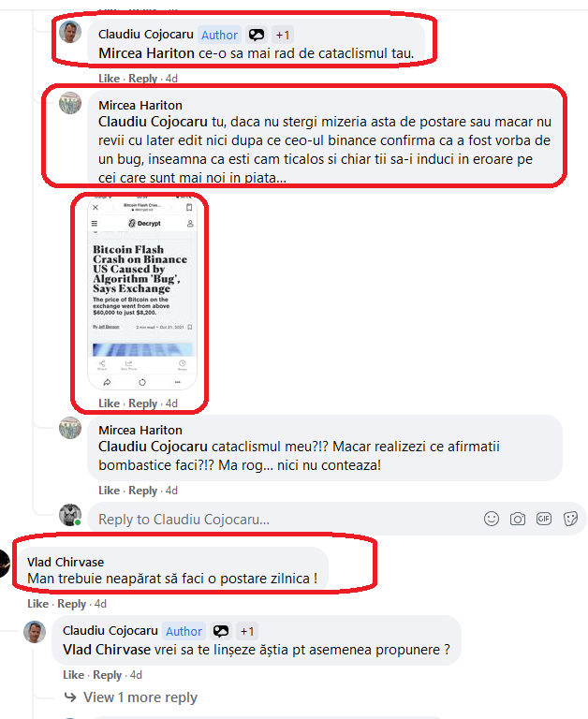Expand View 1 more reply

[x=140, y=697]
